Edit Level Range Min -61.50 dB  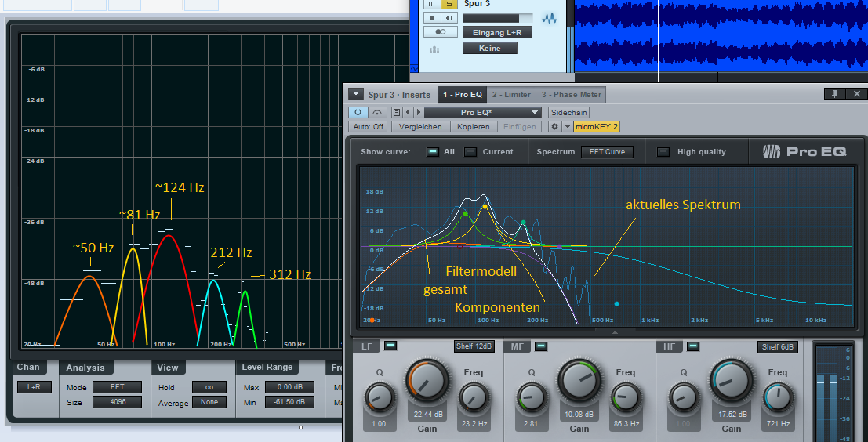pyautogui.click(x=289, y=402)
